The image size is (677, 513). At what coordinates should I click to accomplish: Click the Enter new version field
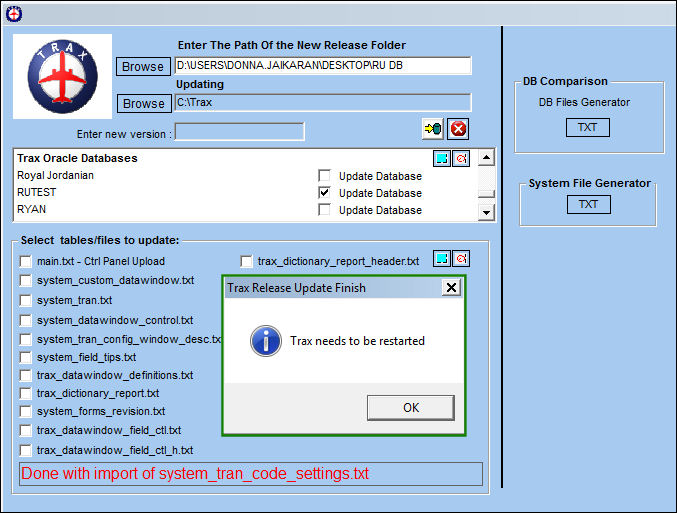(240, 132)
